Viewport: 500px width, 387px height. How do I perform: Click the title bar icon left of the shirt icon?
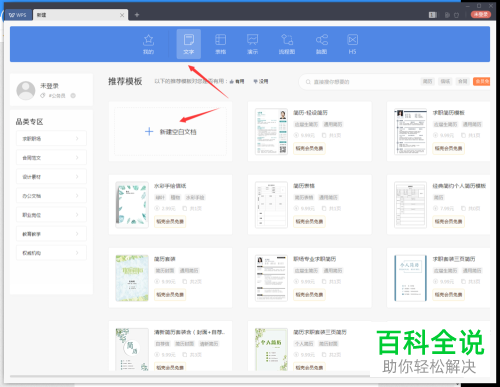click(447, 15)
